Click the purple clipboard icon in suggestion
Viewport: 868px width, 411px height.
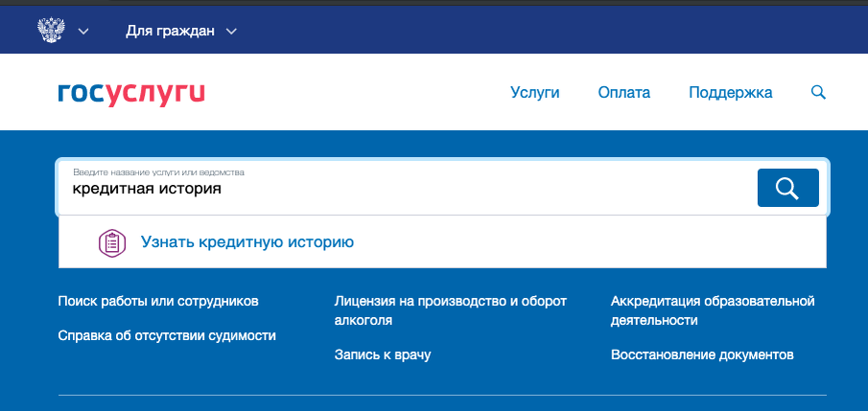coord(112,242)
